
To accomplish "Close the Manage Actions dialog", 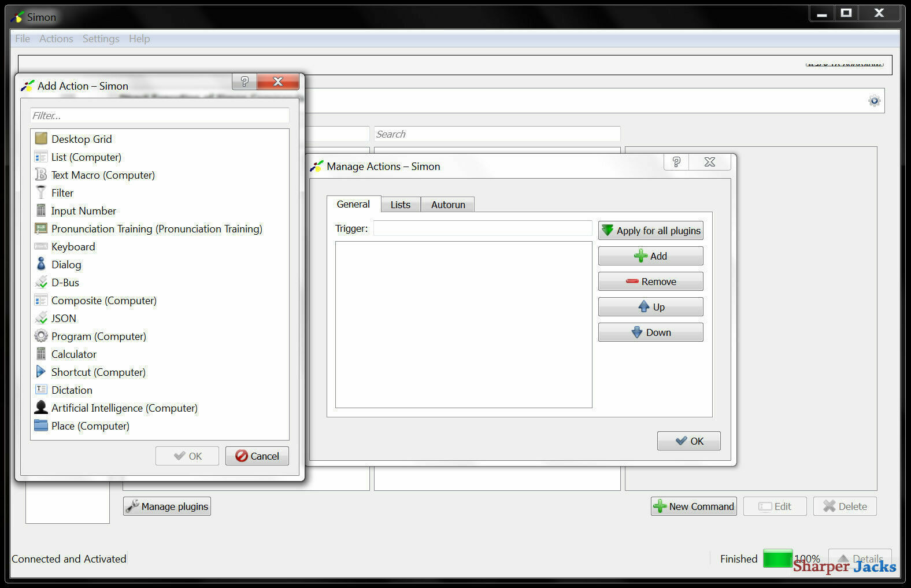I will pos(710,162).
